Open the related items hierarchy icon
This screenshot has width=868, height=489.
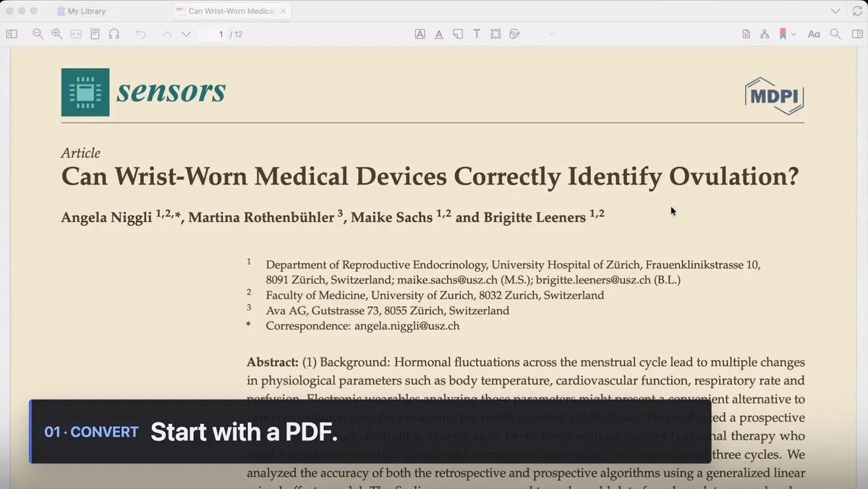[x=765, y=34]
